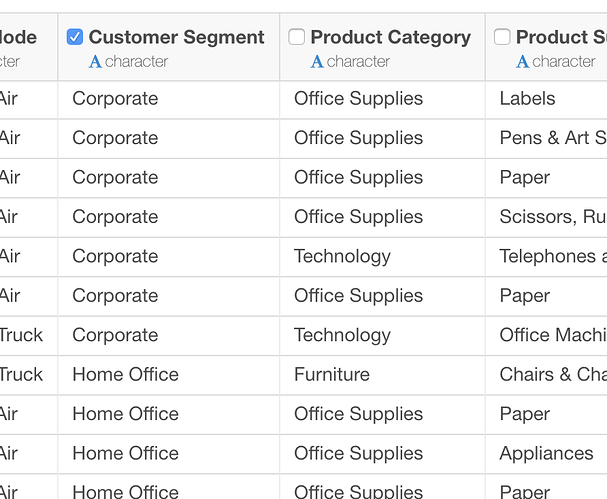Uncheck the Customer Segment column checkbox
Viewport: 607px width, 499px height.
click(x=75, y=37)
